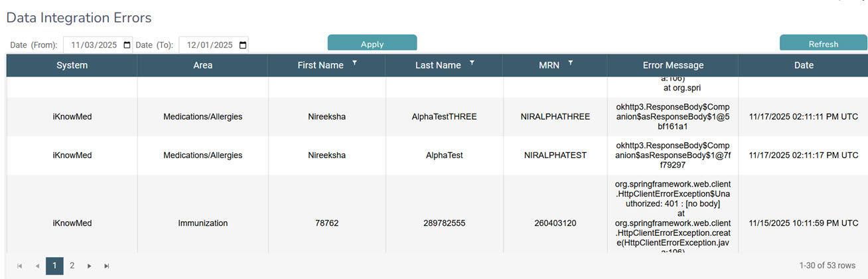Image resolution: width=868 pixels, height=279 pixels.
Task: Click the Refresh button
Action: [x=823, y=44]
